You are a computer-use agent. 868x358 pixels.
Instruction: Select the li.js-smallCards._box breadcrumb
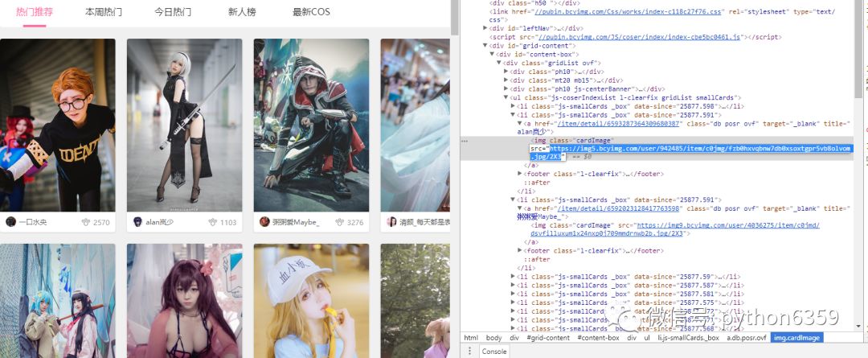click(688, 338)
